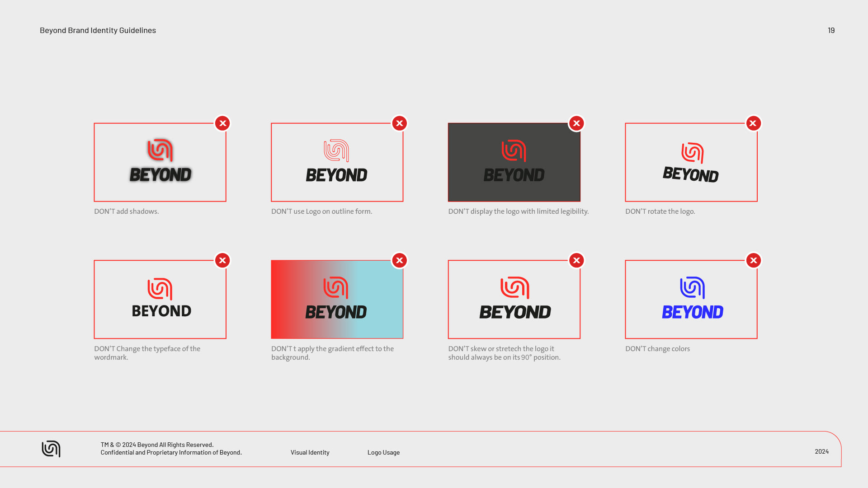Viewport: 868px width, 488px height.
Task: Click the red X above shadow logo example
Action: [222, 123]
